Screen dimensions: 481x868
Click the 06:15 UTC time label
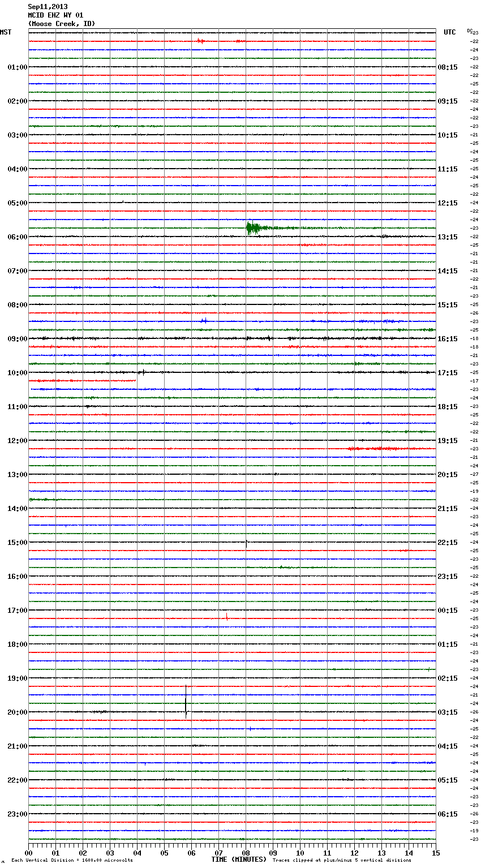click(x=448, y=814)
